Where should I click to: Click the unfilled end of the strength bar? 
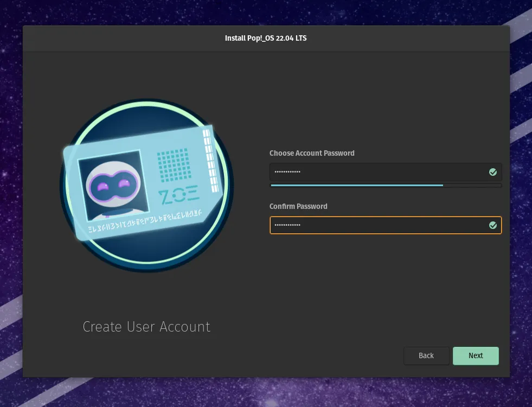click(472, 185)
